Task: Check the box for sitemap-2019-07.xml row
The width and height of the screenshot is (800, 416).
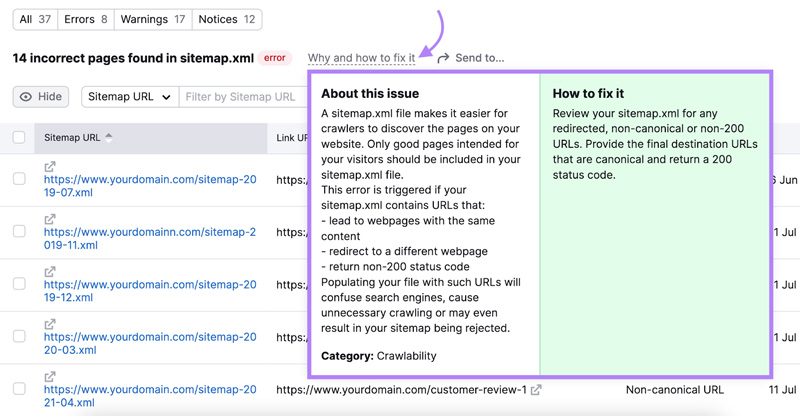Action: click(x=19, y=179)
